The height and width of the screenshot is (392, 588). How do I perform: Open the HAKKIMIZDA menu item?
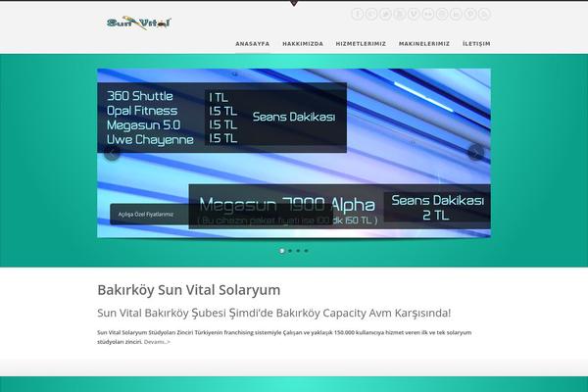pos(303,44)
